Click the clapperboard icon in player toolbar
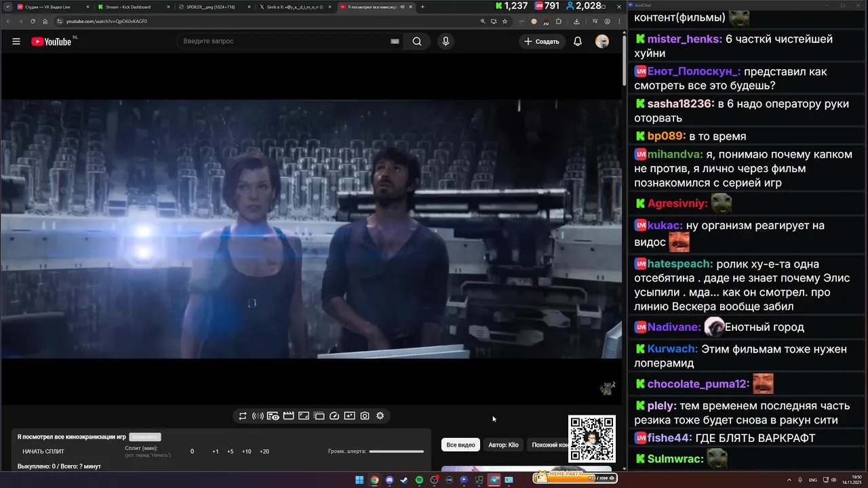Screen dimensions: 868x488 coord(288,416)
